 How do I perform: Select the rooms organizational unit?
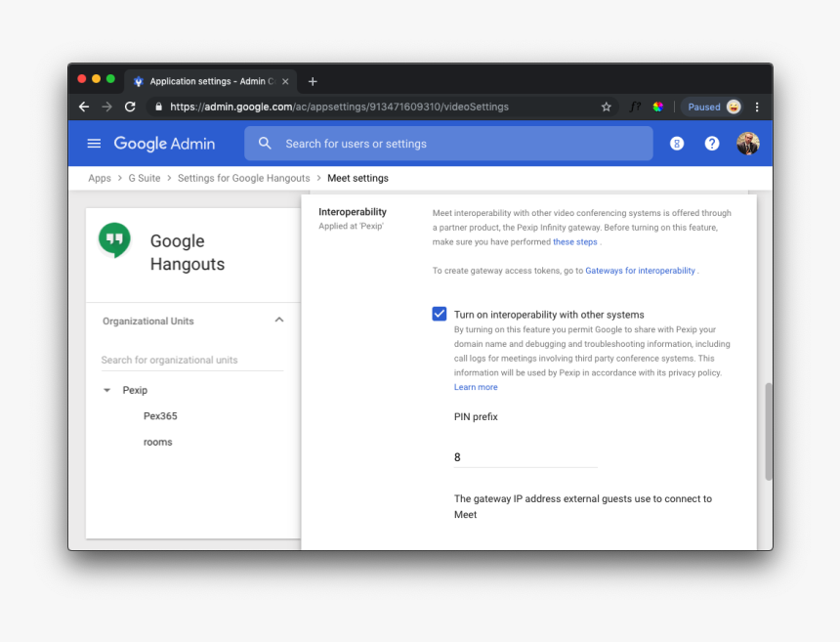(157, 443)
